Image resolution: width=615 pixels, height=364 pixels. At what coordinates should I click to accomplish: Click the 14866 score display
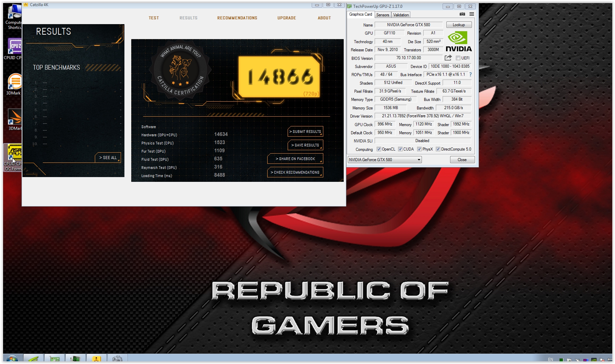279,77
